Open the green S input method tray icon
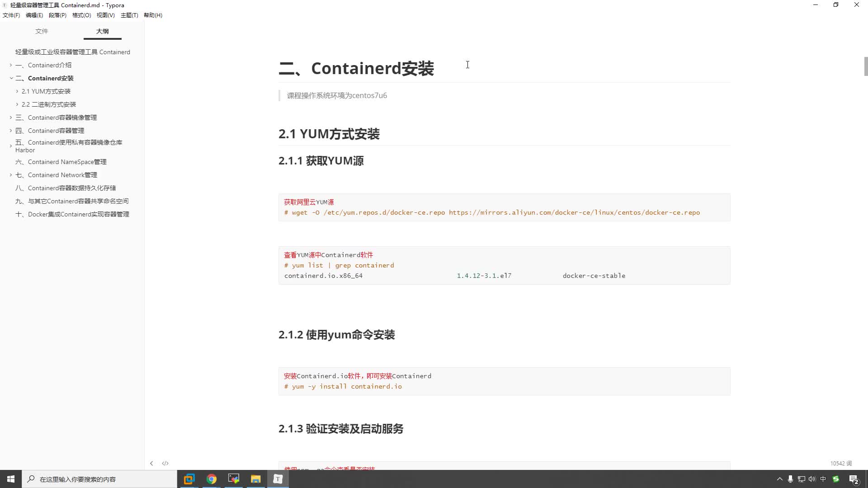The height and width of the screenshot is (488, 868). 836,479
